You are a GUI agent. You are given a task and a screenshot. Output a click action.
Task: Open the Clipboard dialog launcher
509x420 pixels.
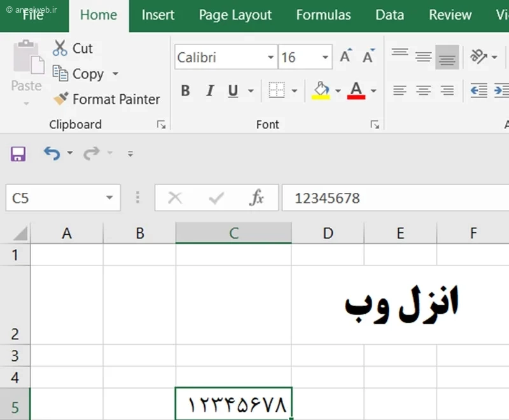[161, 125]
